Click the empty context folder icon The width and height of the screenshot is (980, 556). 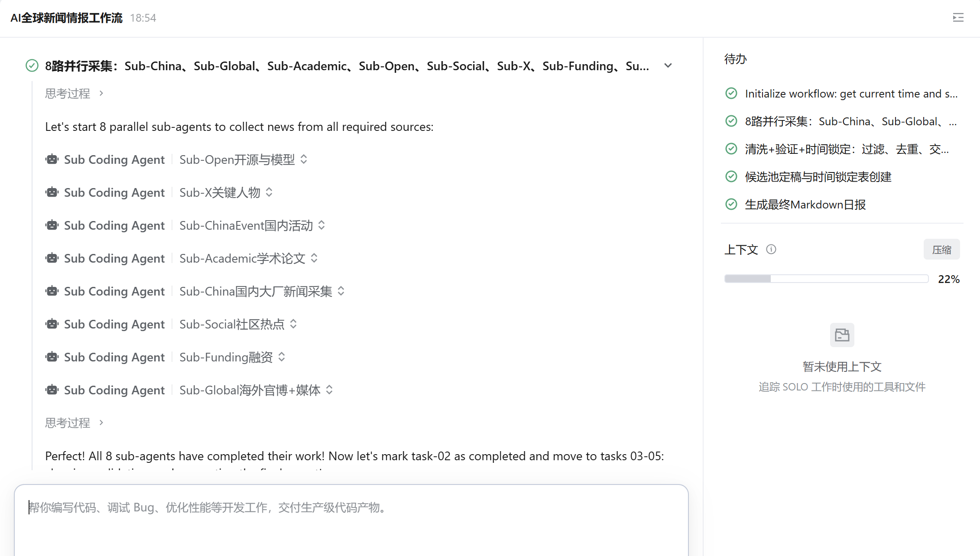point(842,335)
